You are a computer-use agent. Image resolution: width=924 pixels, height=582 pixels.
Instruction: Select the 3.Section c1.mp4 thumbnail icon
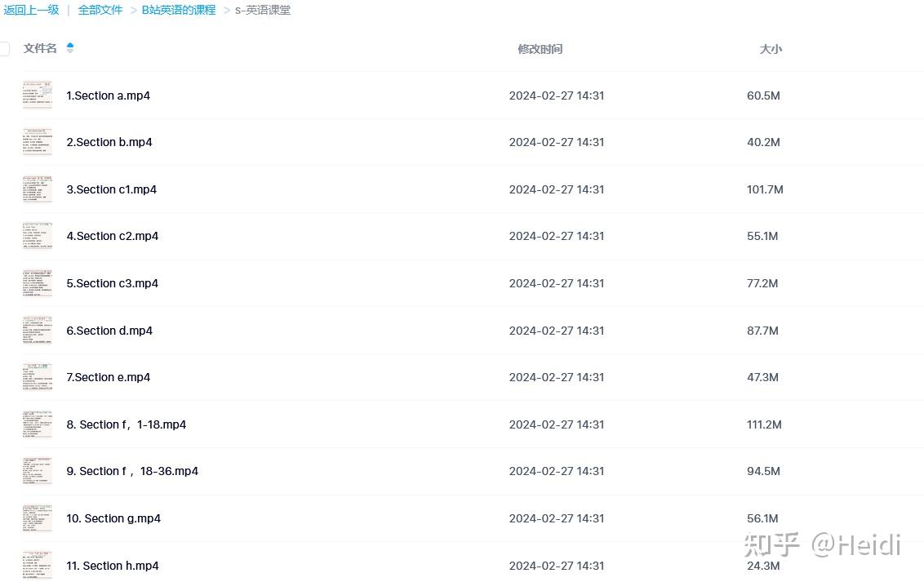pyautogui.click(x=37, y=189)
